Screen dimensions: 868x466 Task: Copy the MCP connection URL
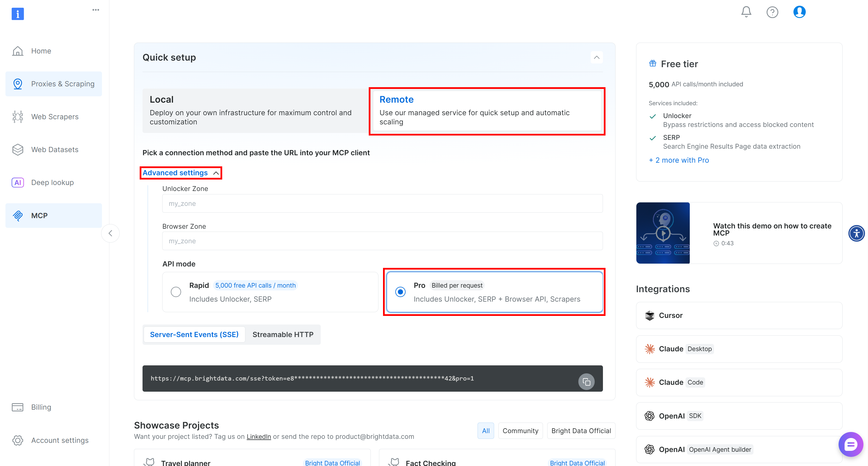pos(586,381)
